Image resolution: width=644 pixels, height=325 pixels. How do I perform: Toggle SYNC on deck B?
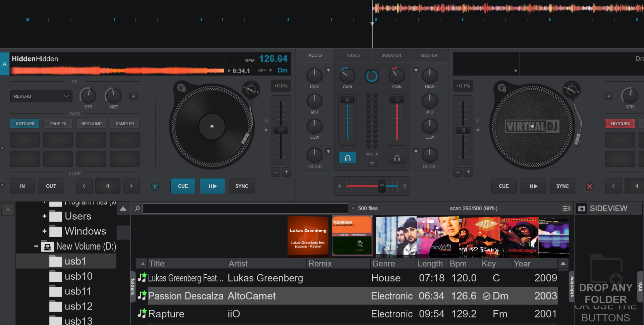tap(562, 186)
